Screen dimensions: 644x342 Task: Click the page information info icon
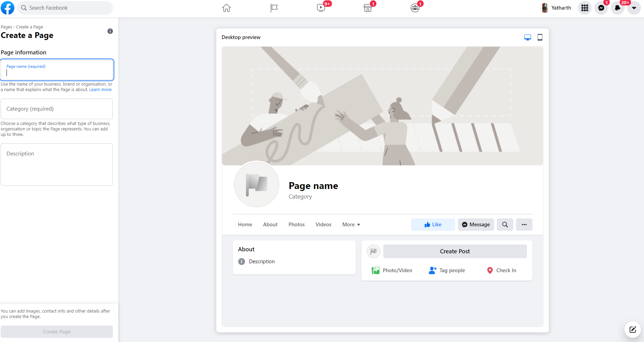[x=110, y=31]
